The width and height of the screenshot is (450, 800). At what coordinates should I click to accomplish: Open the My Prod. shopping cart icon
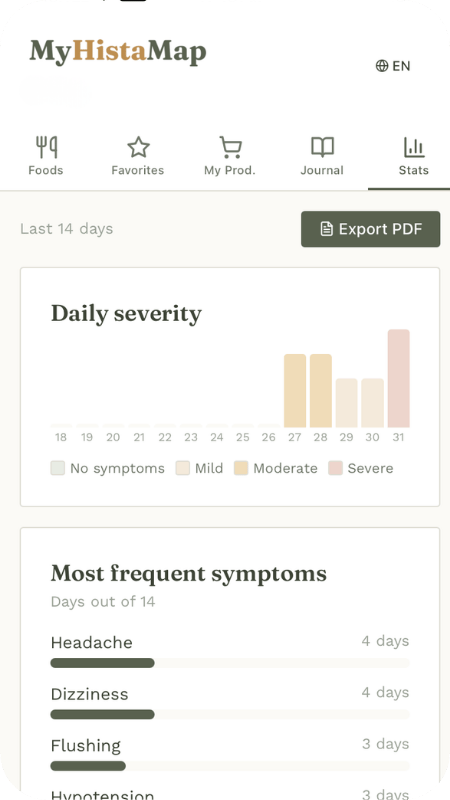click(x=230, y=147)
